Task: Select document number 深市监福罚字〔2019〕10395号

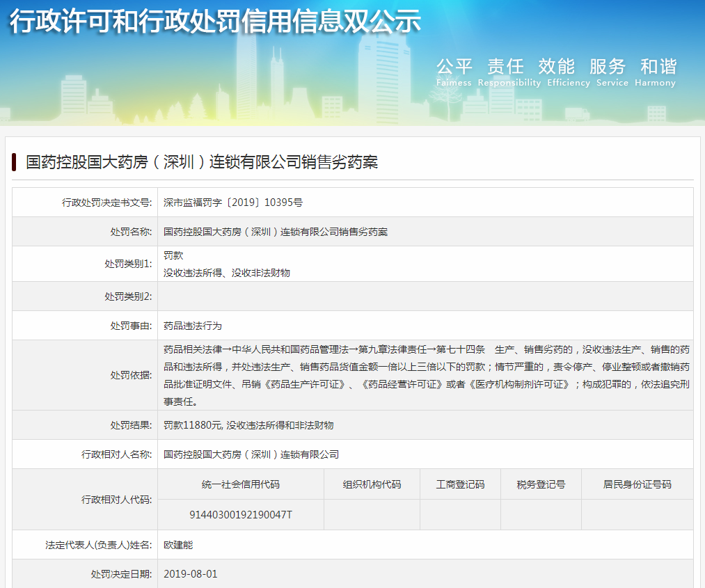Action: (x=233, y=202)
